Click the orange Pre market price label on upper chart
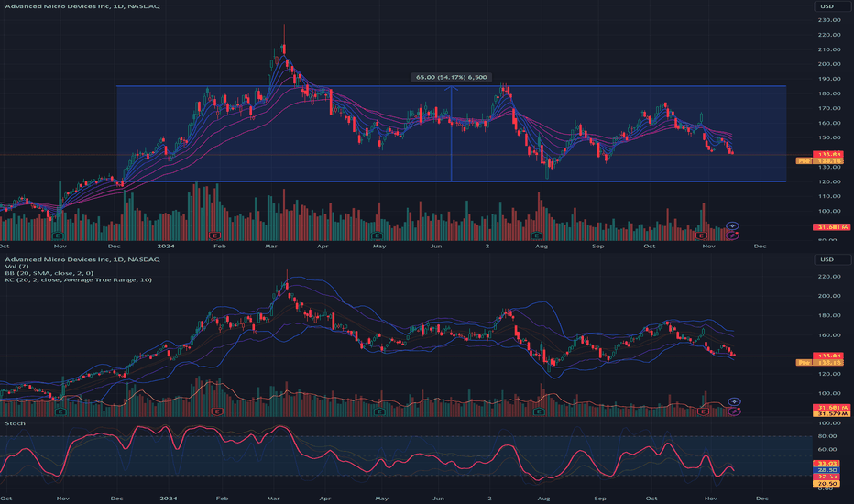This screenshot has width=854, height=504. (x=820, y=161)
